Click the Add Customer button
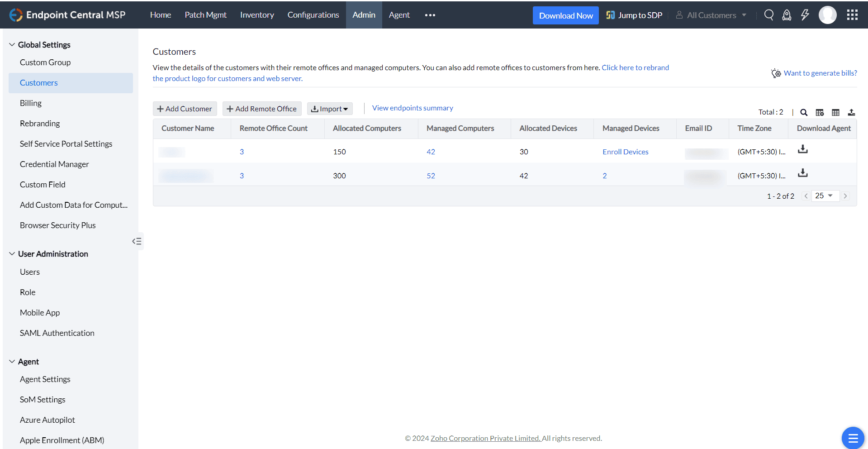The image size is (868, 449). 185,109
